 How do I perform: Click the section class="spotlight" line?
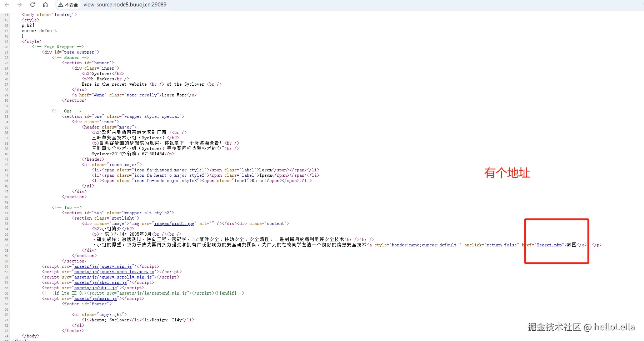click(x=105, y=218)
